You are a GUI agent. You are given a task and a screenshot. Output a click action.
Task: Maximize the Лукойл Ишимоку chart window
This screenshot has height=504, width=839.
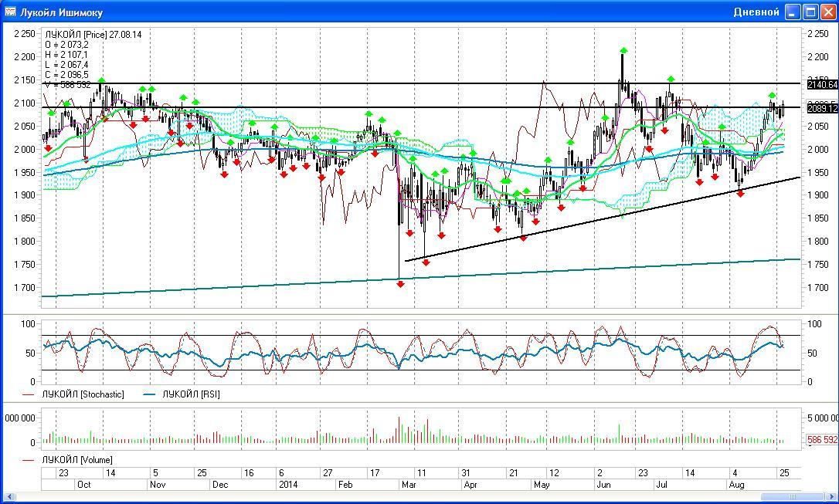tap(811, 12)
